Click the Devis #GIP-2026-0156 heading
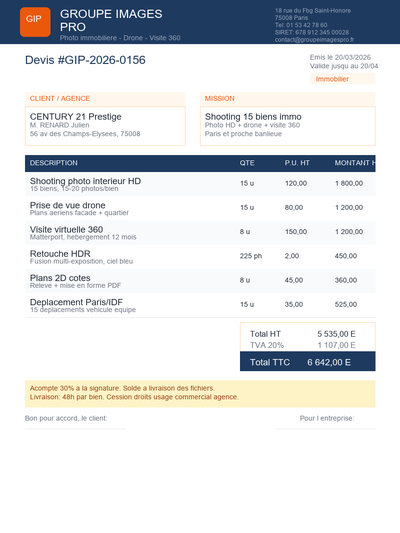This screenshot has width=400, height=533. click(x=85, y=60)
